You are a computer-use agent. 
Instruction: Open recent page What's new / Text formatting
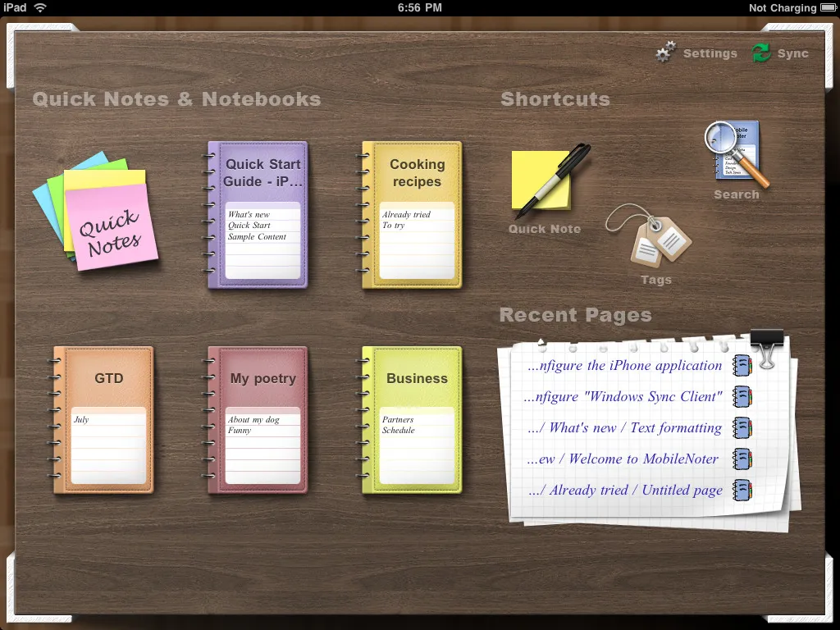pyautogui.click(x=625, y=428)
